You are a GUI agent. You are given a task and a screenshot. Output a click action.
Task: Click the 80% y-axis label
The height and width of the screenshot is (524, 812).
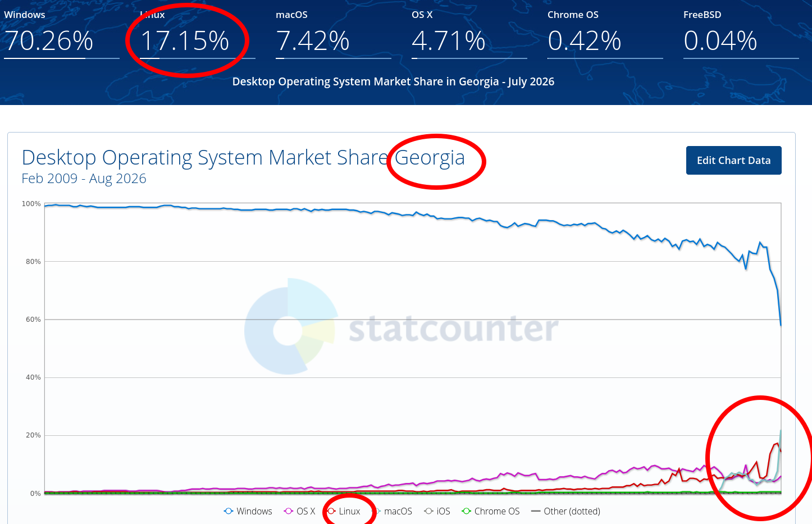click(x=33, y=262)
